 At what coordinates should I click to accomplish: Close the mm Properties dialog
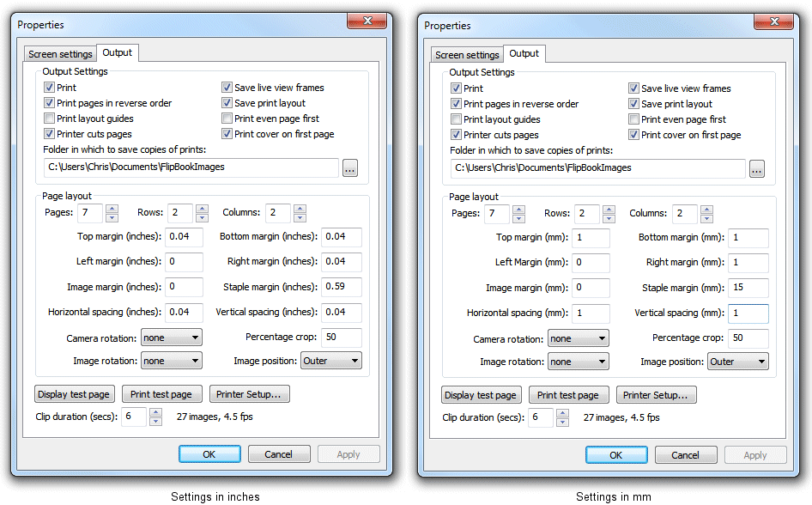774,21
